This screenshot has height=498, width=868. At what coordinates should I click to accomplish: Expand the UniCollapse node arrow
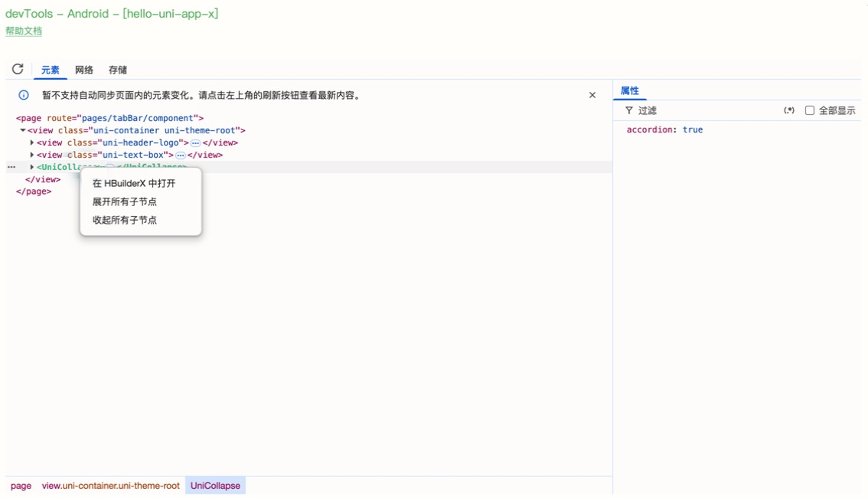tap(32, 167)
